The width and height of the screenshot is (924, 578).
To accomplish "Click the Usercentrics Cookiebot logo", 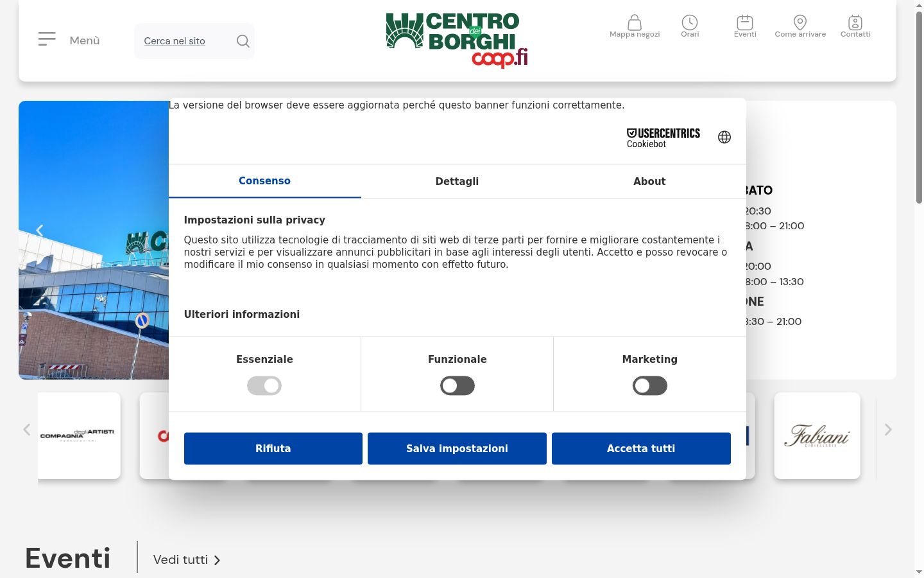I will (663, 137).
